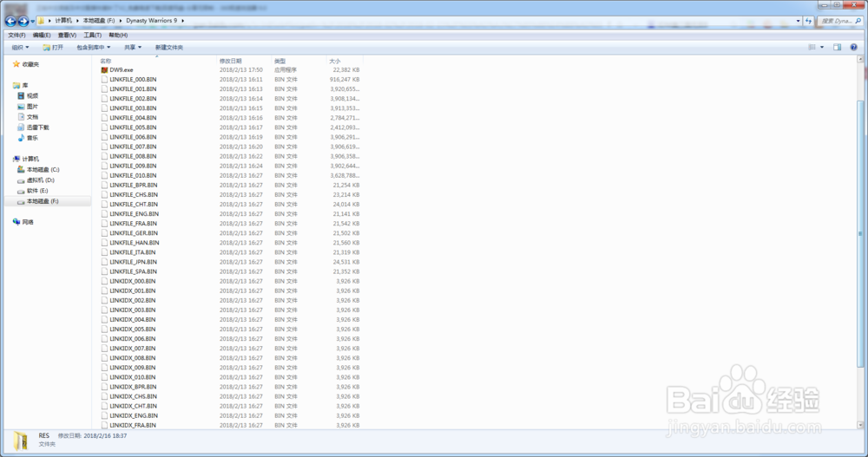This screenshot has height=457, width=868.
Task: Click the file icon of LINKFILE_HAN.BIN
Action: (x=104, y=243)
